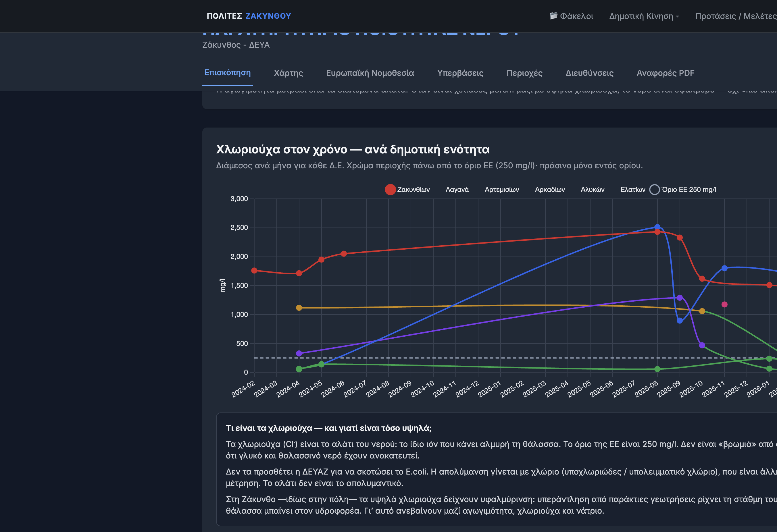Click the red data point at 2024-05

coord(321,260)
